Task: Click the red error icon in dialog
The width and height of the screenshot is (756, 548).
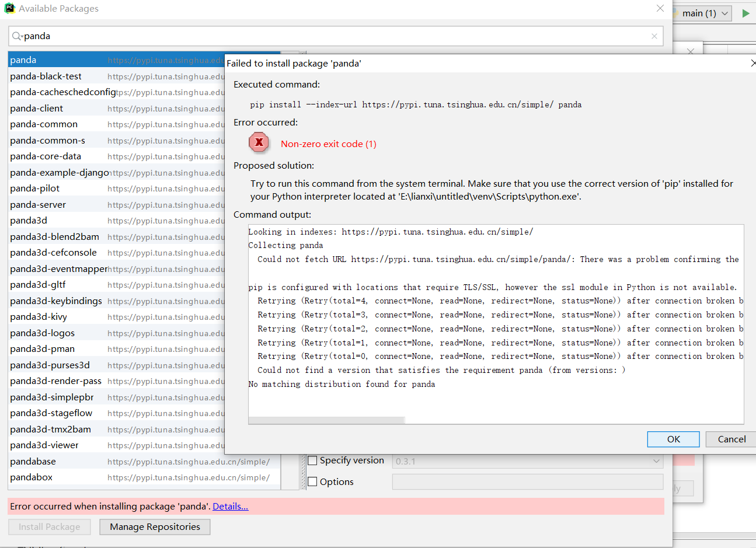Action: (259, 142)
